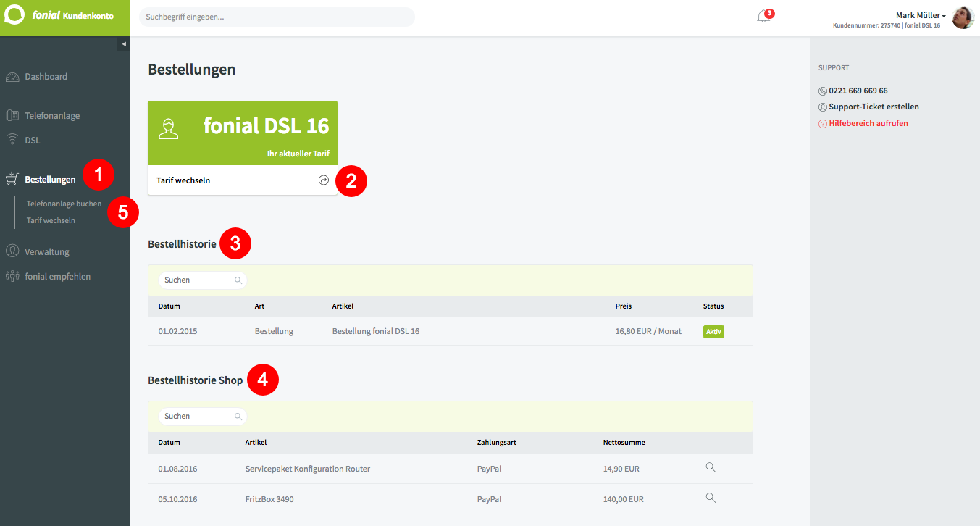Select 'FritzBox 3490' article text
Image resolution: width=980 pixels, height=526 pixels.
269,499
